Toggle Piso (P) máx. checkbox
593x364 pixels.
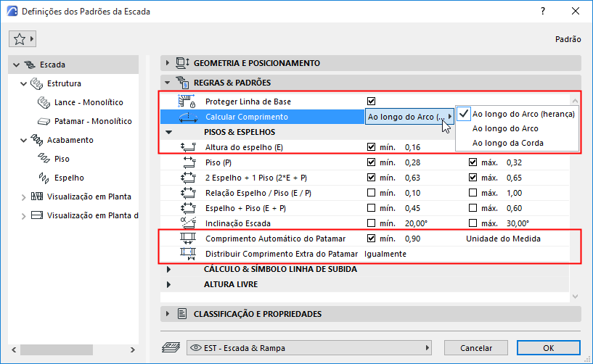point(473,162)
